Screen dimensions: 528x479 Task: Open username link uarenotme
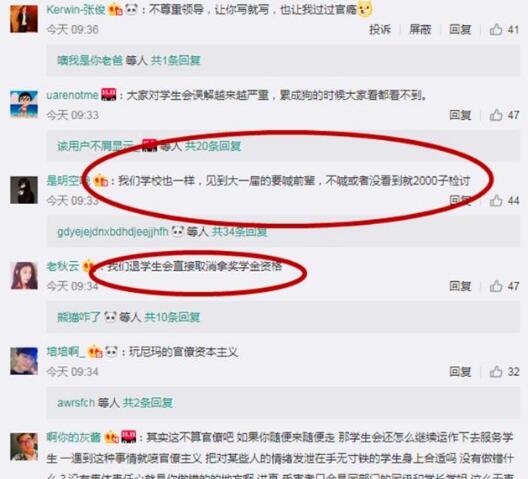[72, 95]
